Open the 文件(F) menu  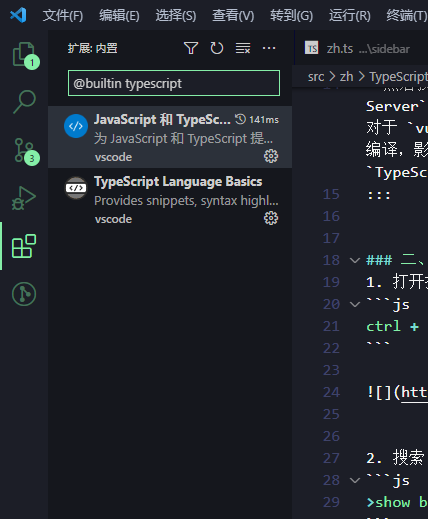coord(63,15)
